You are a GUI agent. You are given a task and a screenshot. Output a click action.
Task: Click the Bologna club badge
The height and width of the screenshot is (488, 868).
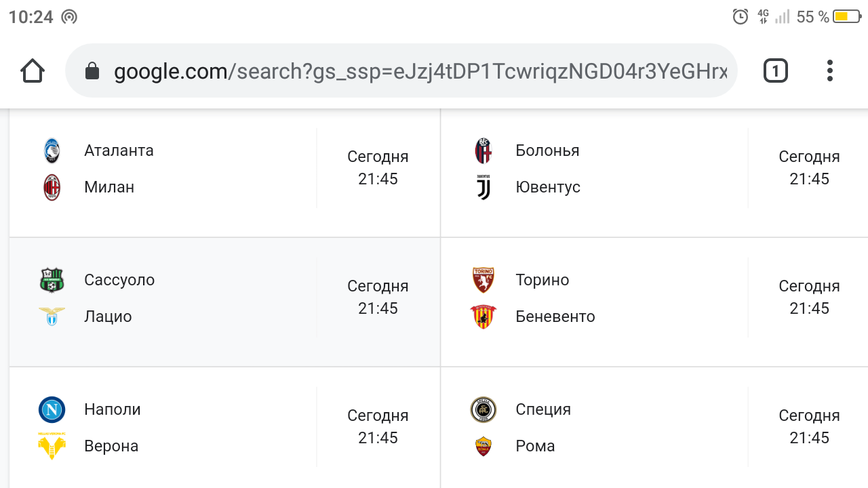(483, 150)
